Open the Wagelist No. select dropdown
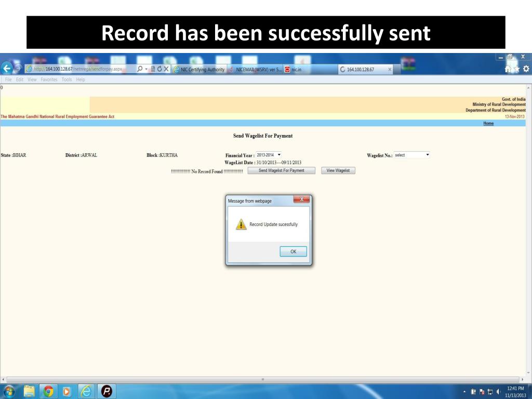The image size is (532, 399). click(411, 155)
